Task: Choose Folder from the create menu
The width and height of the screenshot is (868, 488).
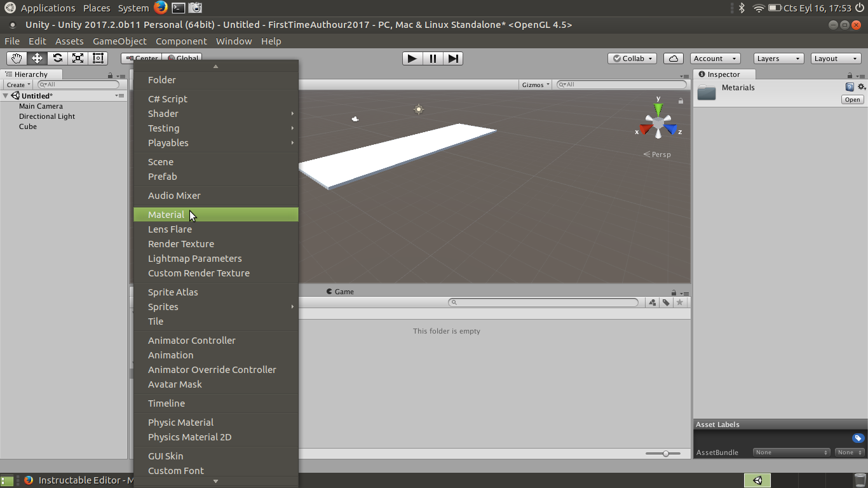Action: point(216,80)
